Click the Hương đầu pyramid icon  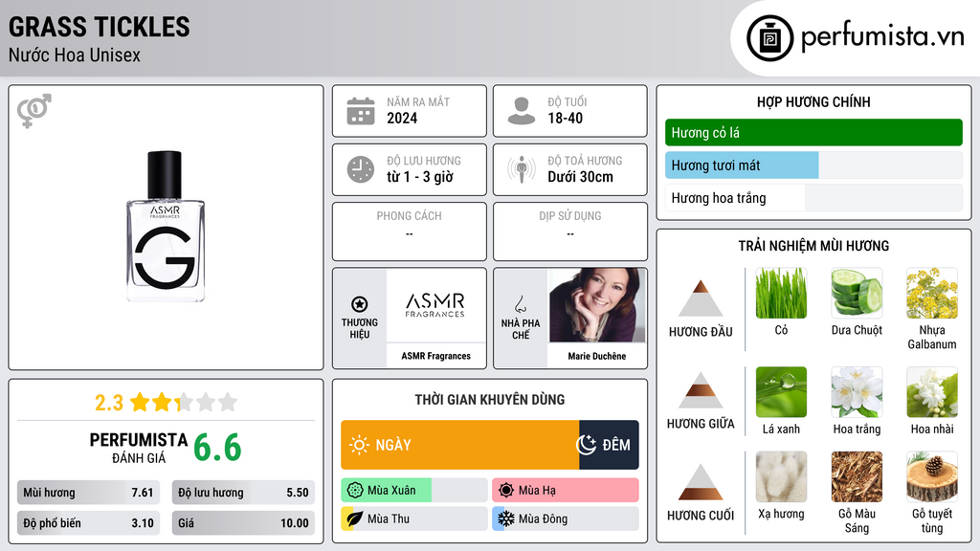click(x=701, y=298)
